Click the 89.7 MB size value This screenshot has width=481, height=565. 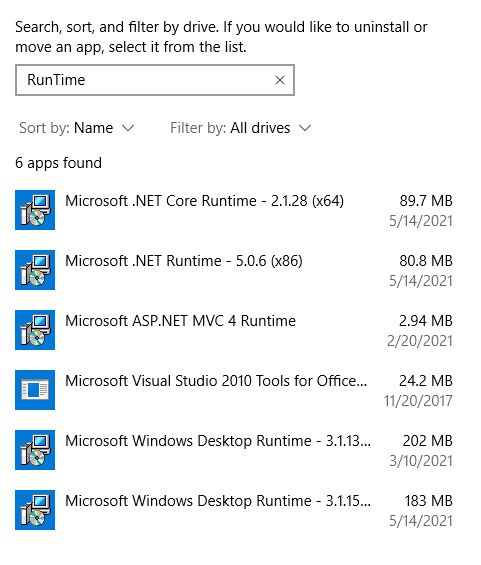click(426, 201)
